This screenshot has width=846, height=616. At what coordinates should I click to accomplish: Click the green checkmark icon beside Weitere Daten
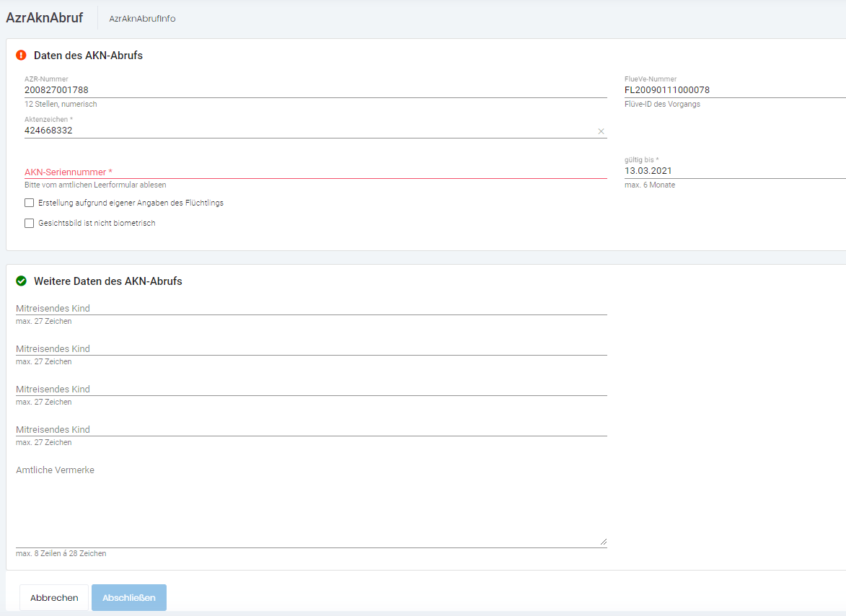click(21, 281)
